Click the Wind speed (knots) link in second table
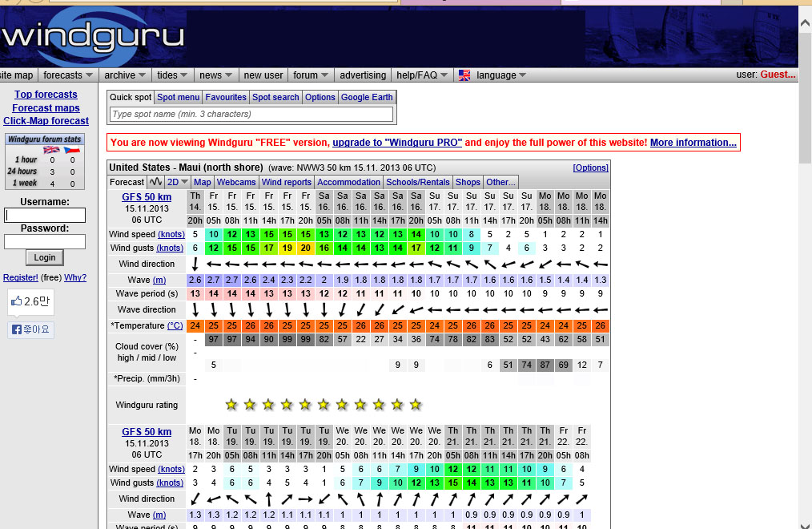 pos(171,469)
